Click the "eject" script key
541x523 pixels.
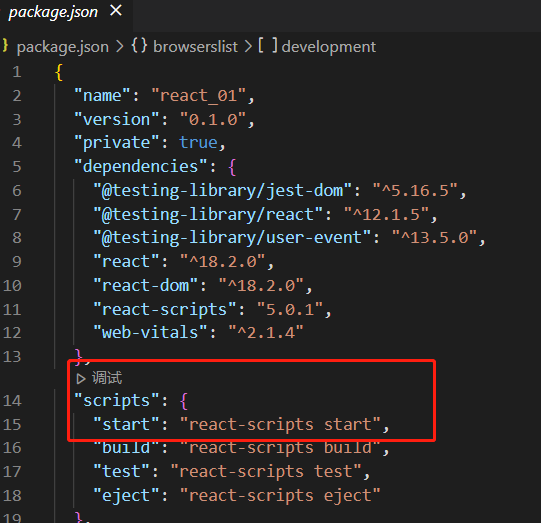(126, 496)
